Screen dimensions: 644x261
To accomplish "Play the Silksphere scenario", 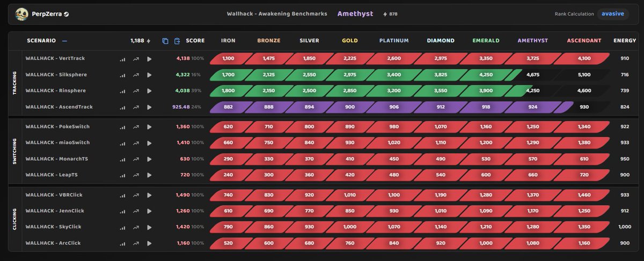I will click(x=149, y=75).
